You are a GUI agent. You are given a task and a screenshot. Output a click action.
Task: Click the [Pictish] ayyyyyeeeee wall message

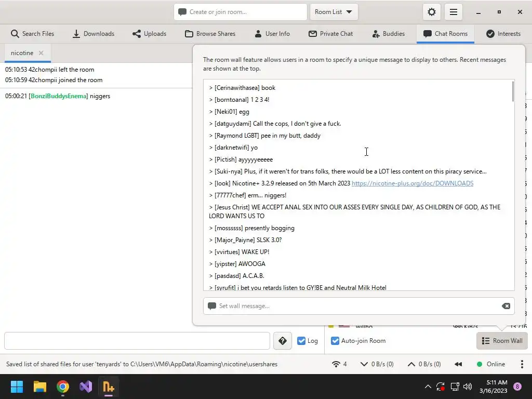click(241, 159)
